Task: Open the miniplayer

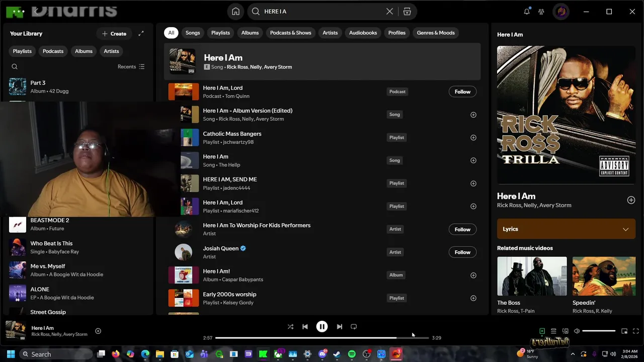Action: [x=624, y=331]
